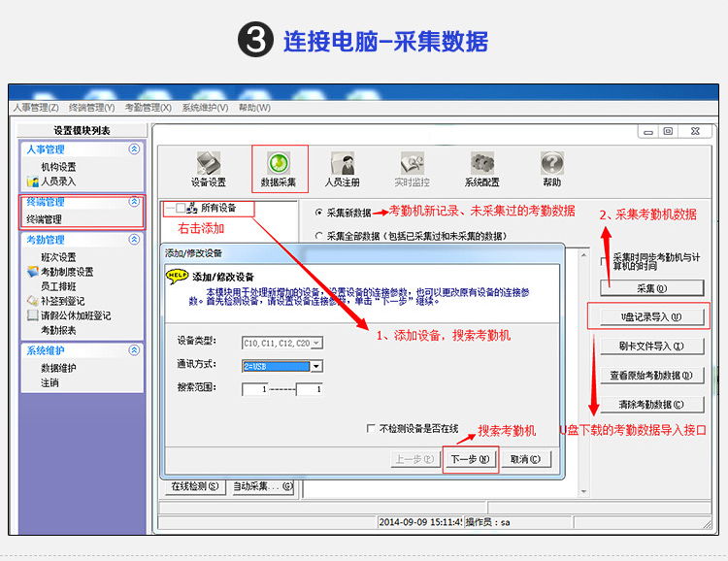
Task: Click the 下一步 button in the dialog
Action: 470,459
